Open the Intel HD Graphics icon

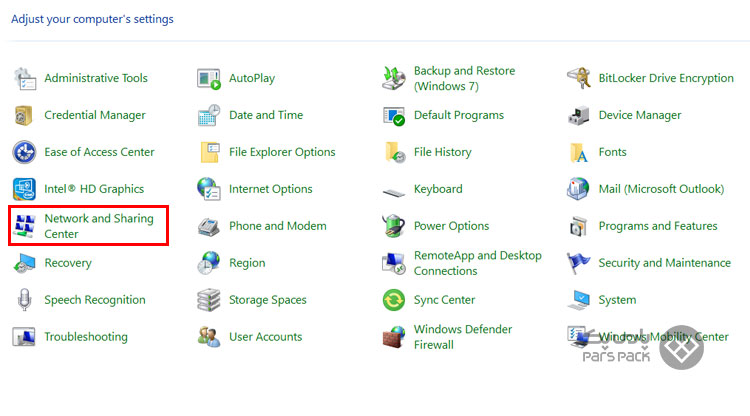point(24,189)
